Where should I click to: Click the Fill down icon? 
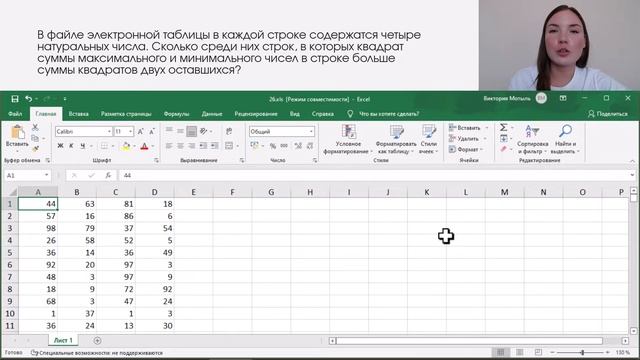504,139
